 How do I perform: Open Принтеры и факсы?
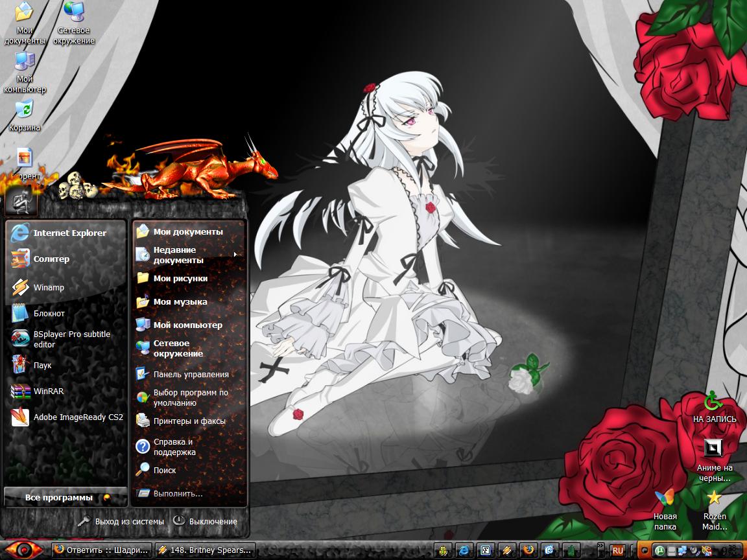189,421
